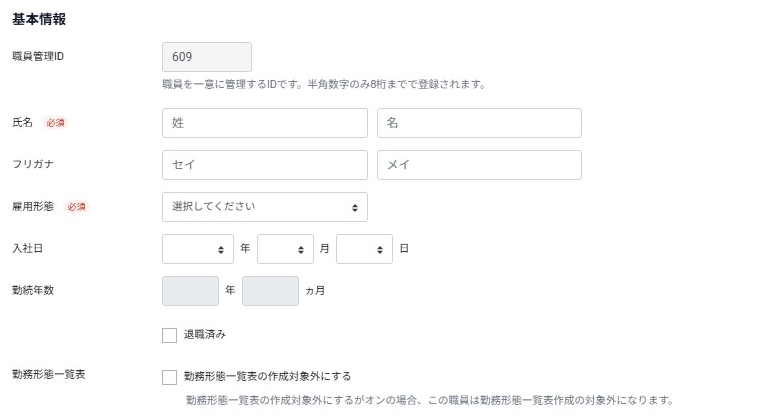Click the セイ furigana input field
The height and width of the screenshot is (419, 770).
coord(264,165)
